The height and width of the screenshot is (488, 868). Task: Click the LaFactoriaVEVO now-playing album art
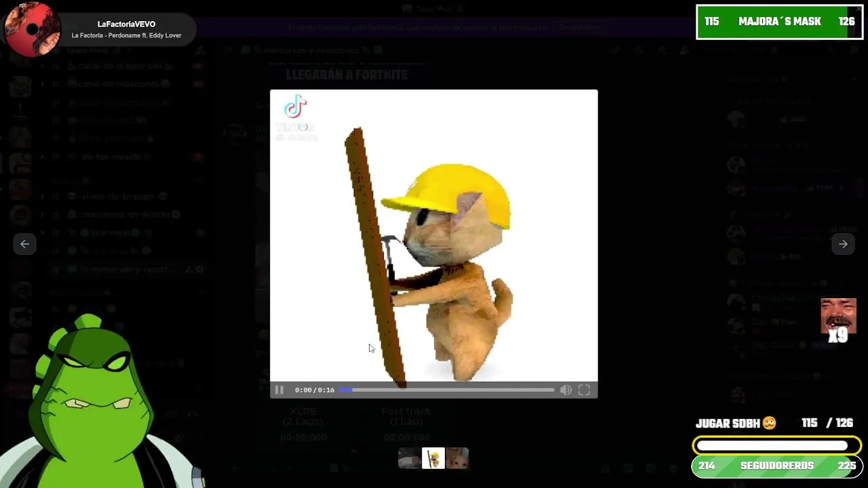(x=32, y=29)
